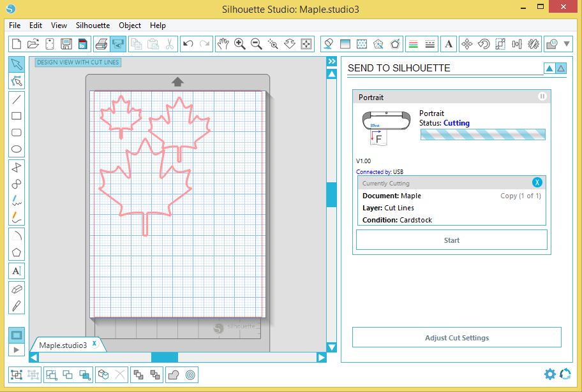Select the Edit Points tool
This screenshot has height=392, width=582.
click(17, 81)
